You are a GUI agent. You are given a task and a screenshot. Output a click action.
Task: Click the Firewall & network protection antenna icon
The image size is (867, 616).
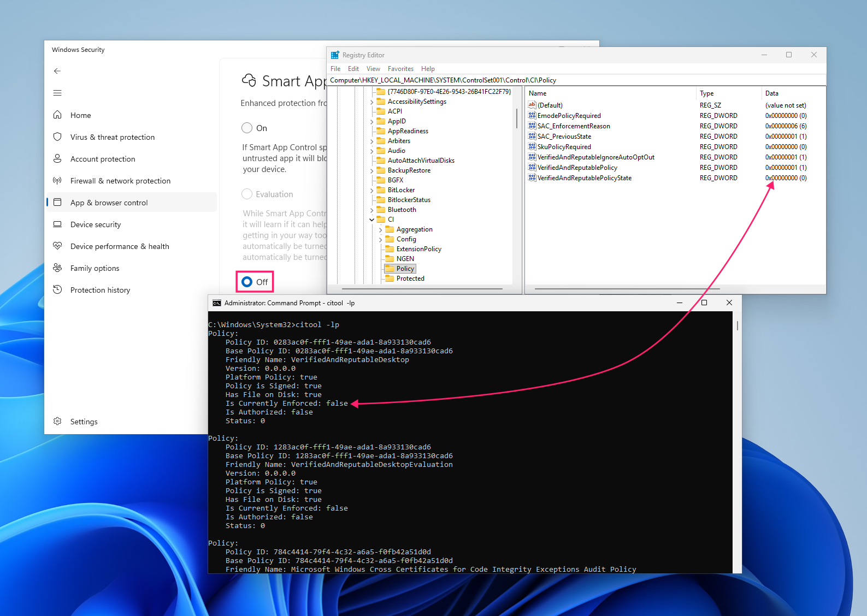57,180
